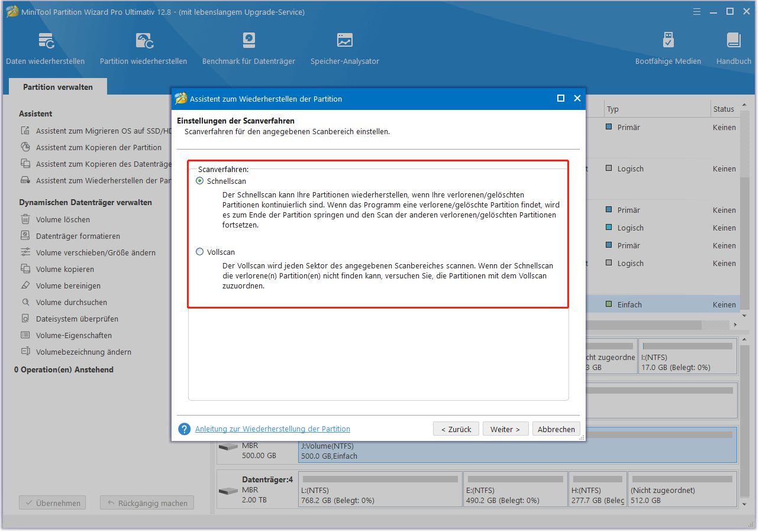This screenshot has width=759, height=532.
Task: Click Volumebezeichnung ändern icon
Action: tap(25, 352)
